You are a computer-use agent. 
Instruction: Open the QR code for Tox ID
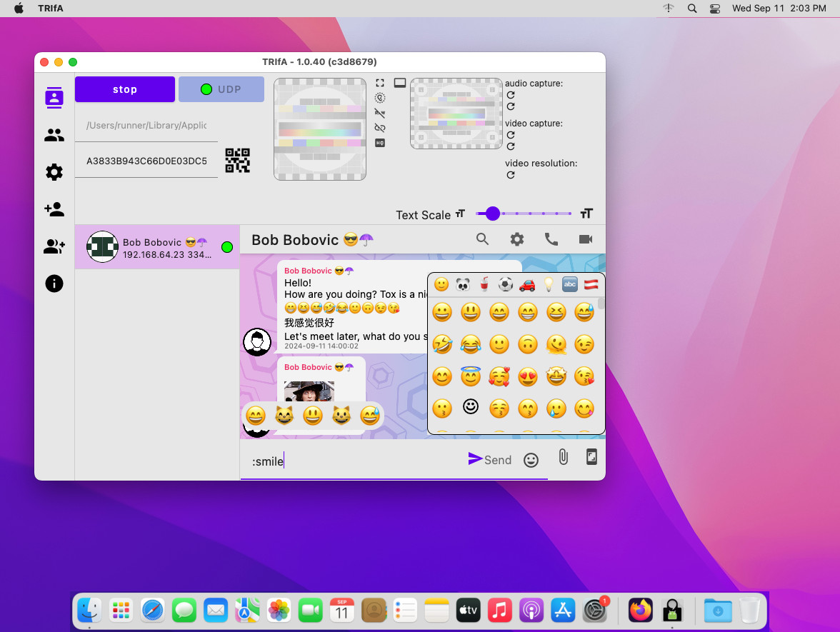tap(238, 161)
